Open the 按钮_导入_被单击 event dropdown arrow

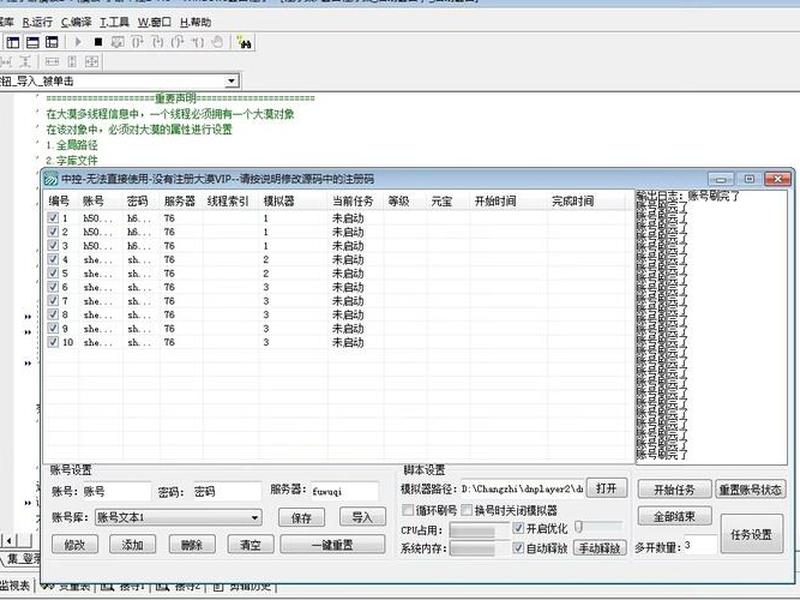point(231,81)
